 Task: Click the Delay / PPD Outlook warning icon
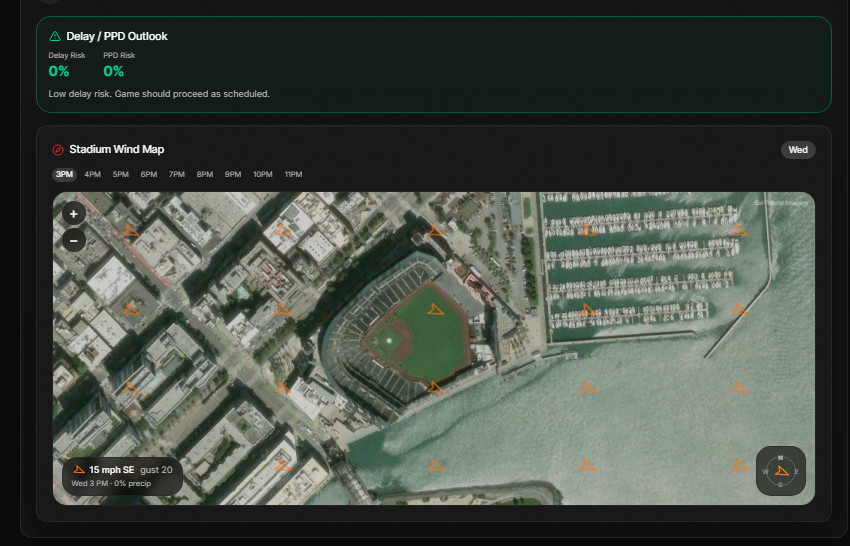pos(55,36)
